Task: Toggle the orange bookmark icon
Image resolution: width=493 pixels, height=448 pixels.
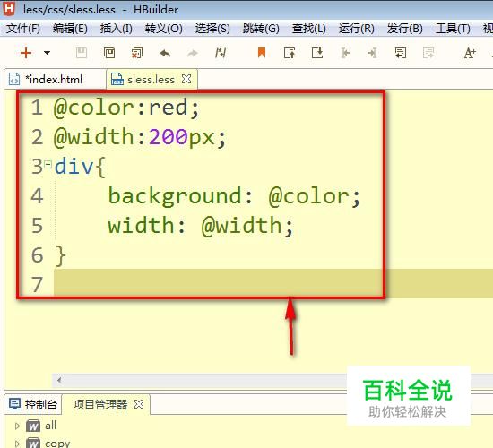Action: pos(262,53)
